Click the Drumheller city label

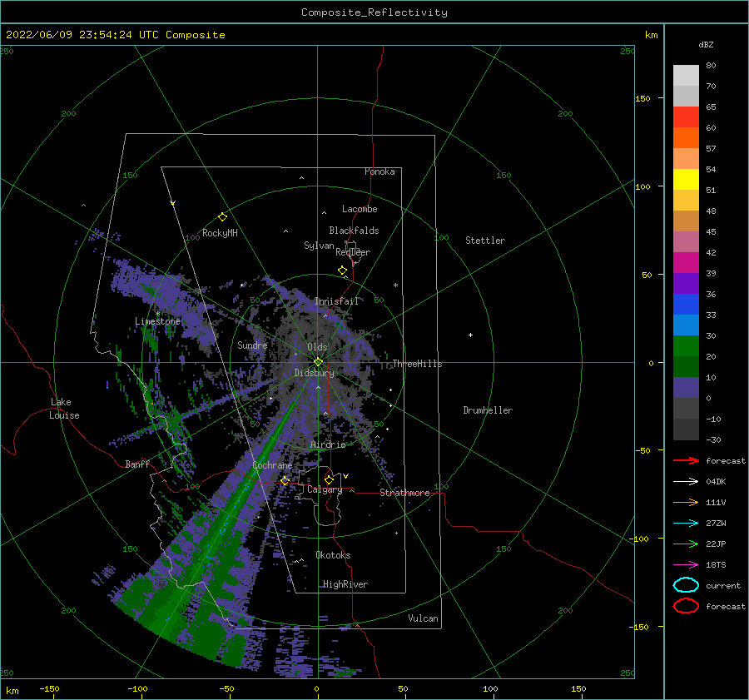pyautogui.click(x=488, y=410)
